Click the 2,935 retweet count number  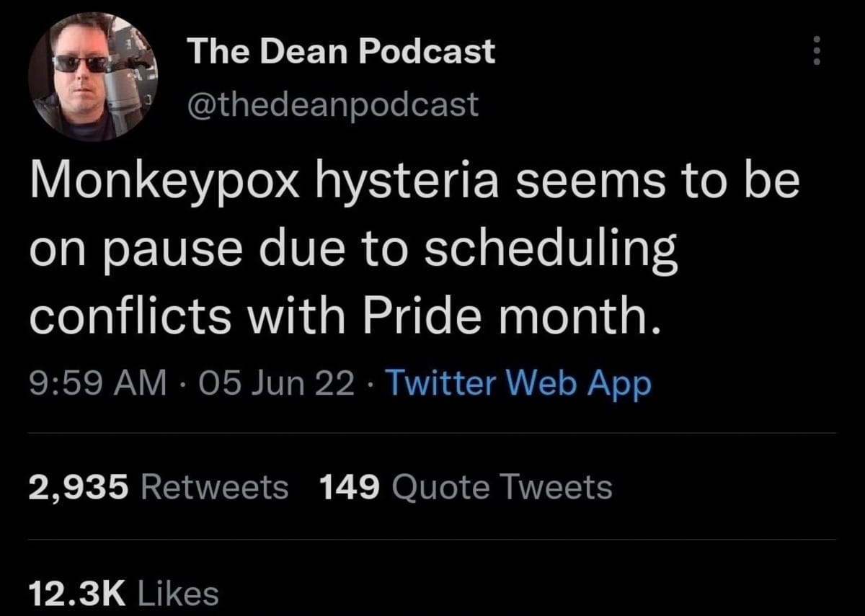point(79,488)
